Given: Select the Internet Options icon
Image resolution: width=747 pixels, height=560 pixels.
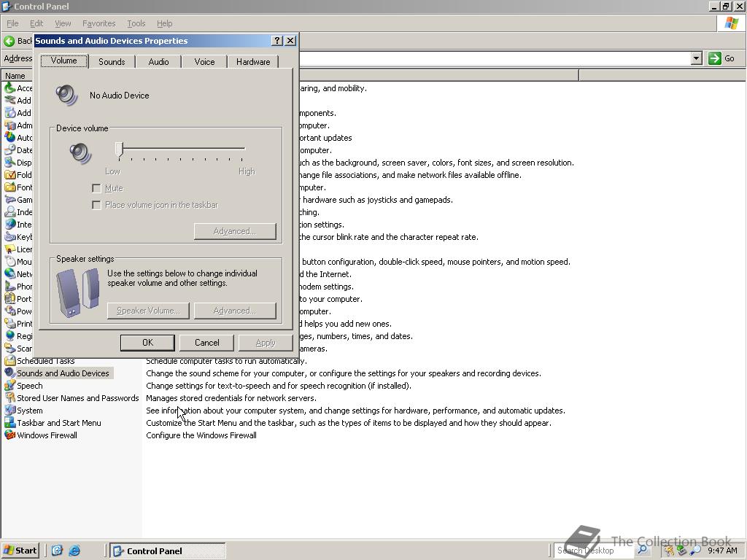Looking at the screenshot, I should tap(10, 225).
